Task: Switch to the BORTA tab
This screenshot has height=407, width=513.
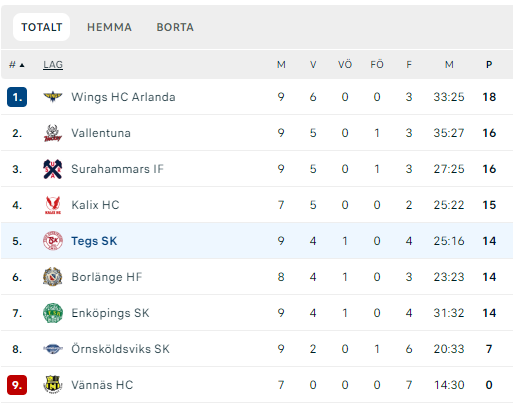Action: pos(175,27)
